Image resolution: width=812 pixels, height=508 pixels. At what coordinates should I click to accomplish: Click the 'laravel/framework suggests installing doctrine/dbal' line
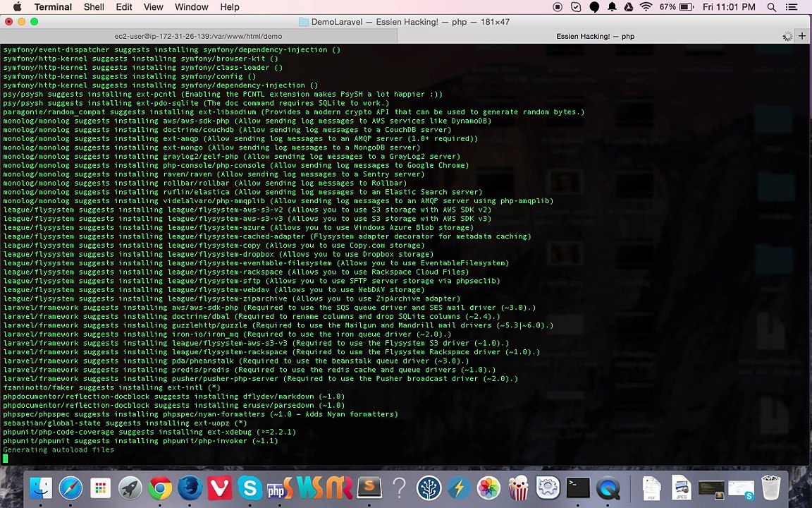[x=252, y=316]
